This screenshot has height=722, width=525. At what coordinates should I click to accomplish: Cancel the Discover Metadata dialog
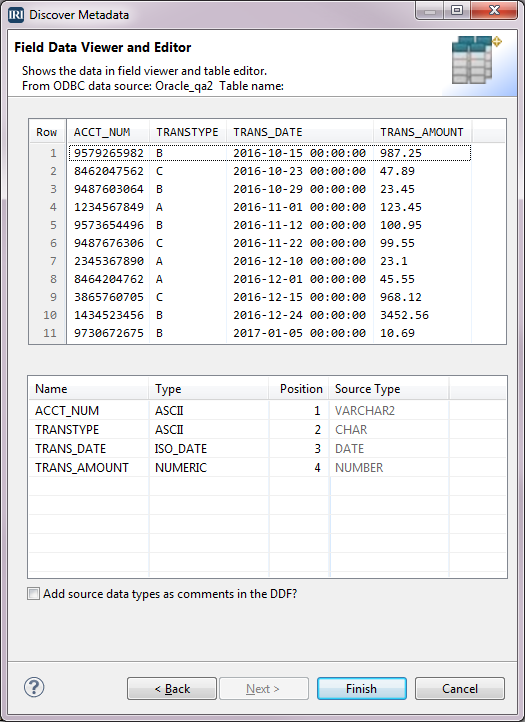[460, 688]
